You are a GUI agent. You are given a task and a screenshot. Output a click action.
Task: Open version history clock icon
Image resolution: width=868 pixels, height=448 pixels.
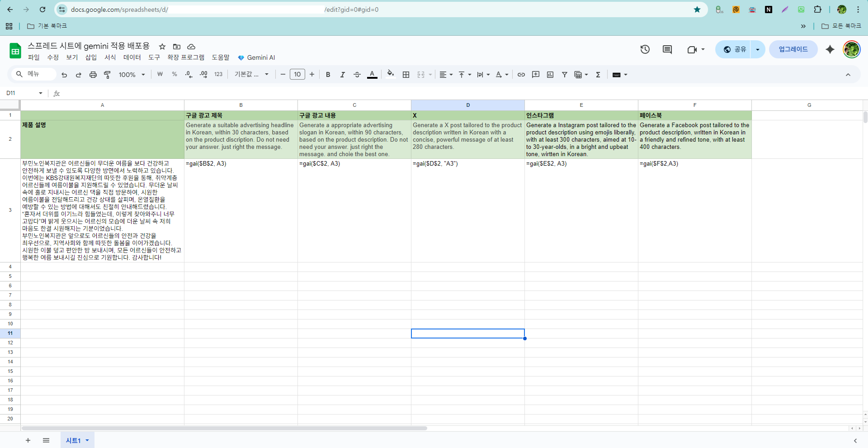[x=645, y=49]
